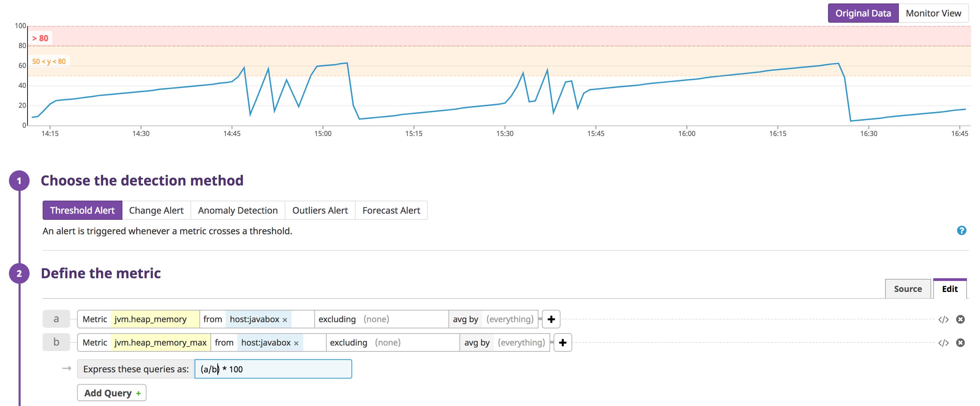Switch to the Source tab
This screenshot has width=980, height=406.
[x=908, y=289]
